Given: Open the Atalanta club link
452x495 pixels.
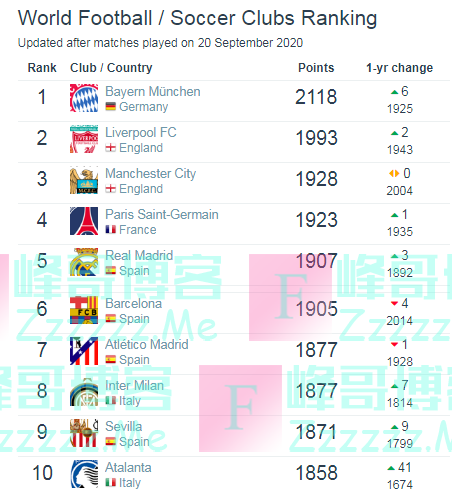Looking at the screenshot, I should 128,467.
